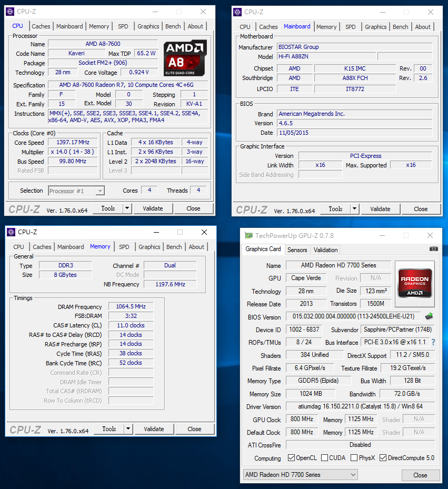
Task: Click the Core Speed value field
Action: tap(73, 142)
